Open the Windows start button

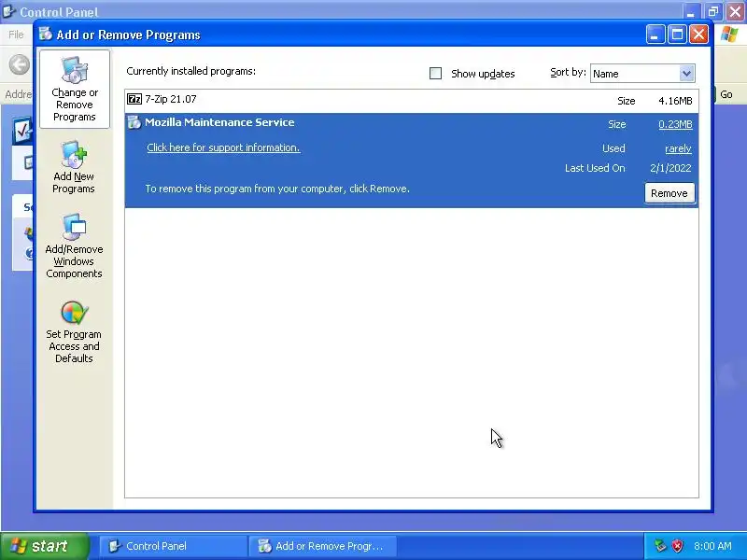click(45, 546)
